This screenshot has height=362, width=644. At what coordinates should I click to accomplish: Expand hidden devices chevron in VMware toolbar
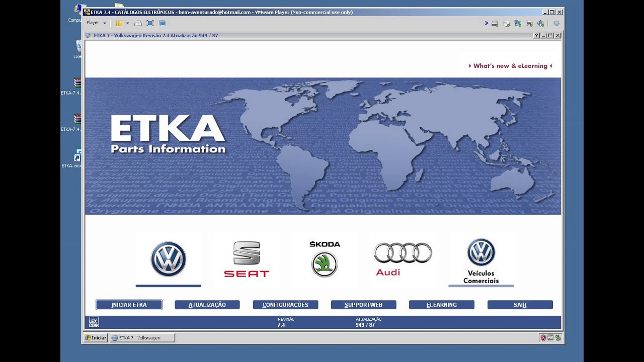point(487,23)
